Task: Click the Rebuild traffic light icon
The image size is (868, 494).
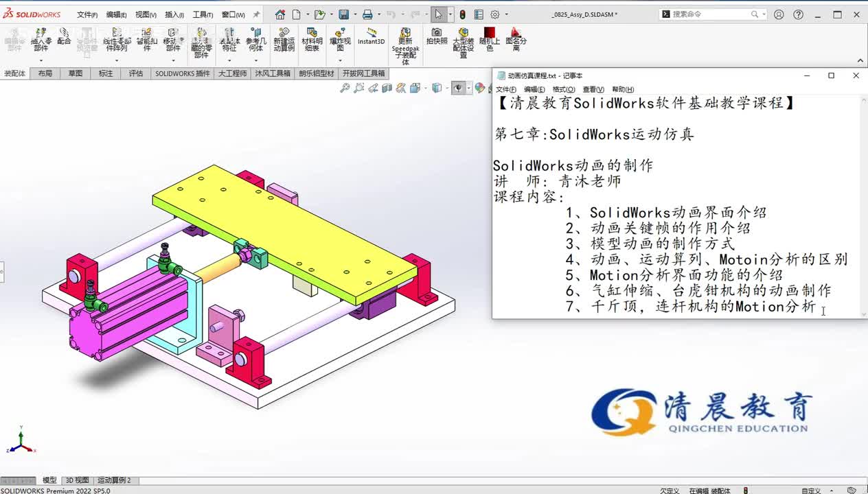Action: pyautogui.click(x=462, y=14)
